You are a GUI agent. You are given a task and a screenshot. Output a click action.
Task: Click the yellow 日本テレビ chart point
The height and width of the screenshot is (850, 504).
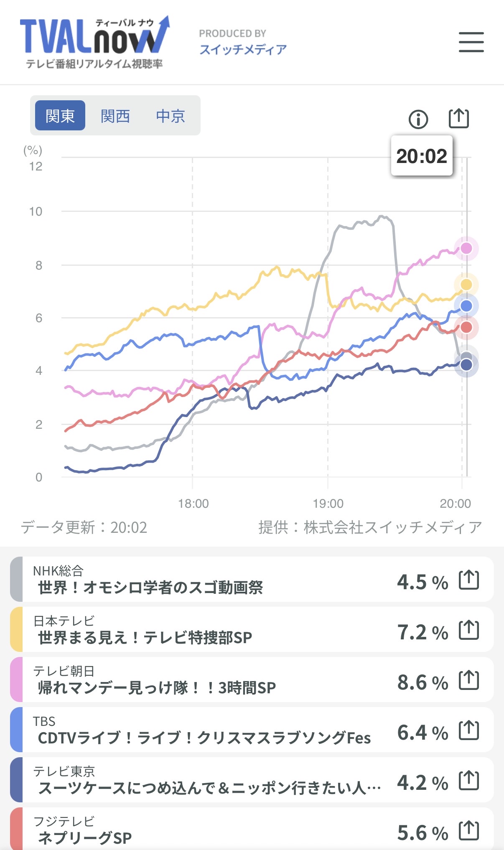[x=466, y=285]
